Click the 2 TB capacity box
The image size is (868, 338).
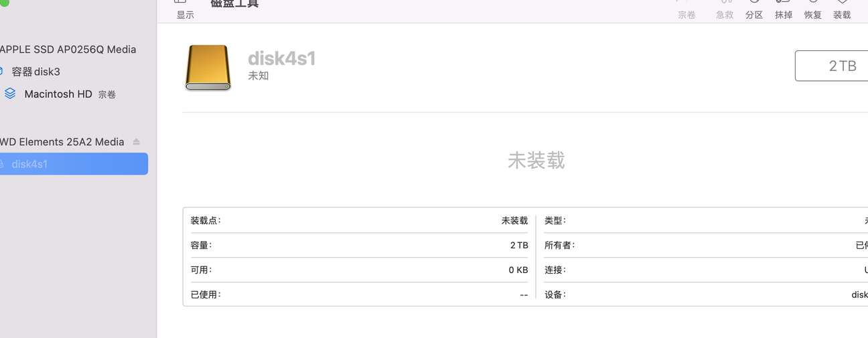coord(831,66)
